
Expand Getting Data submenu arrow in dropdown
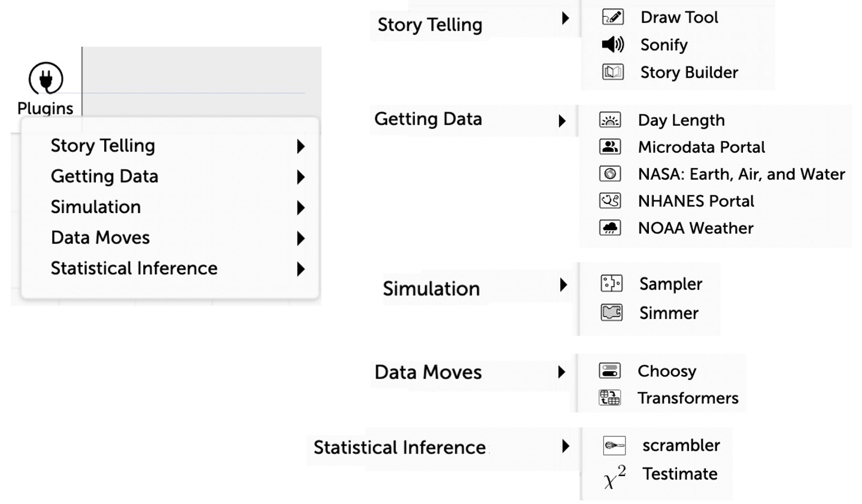[x=301, y=177]
